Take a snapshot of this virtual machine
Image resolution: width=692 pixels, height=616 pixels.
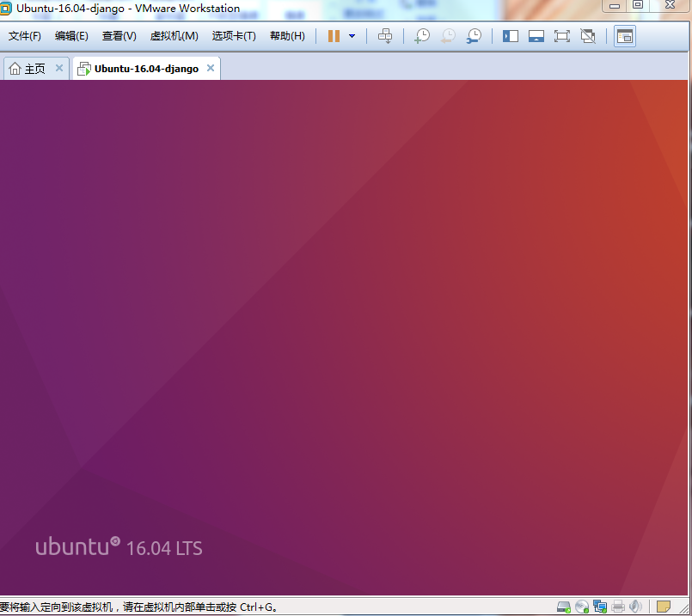[x=422, y=36]
